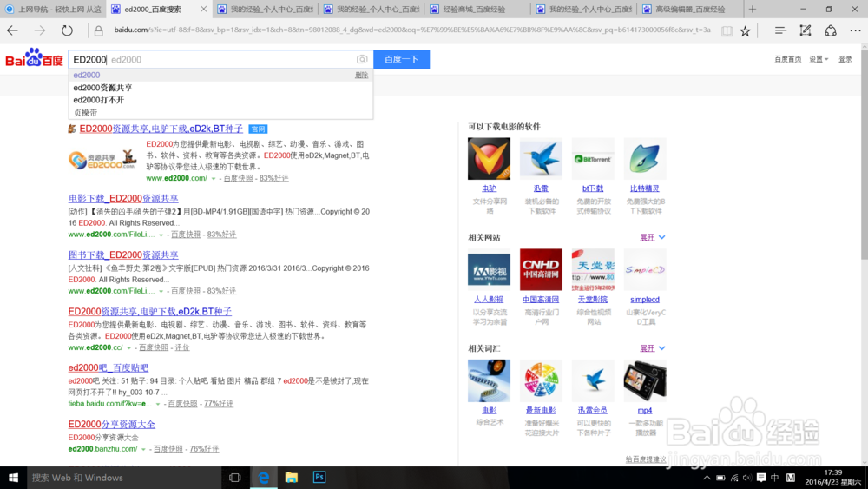Open the 人人影视 site thumbnail
Image resolution: width=868 pixels, height=489 pixels.
point(489,270)
